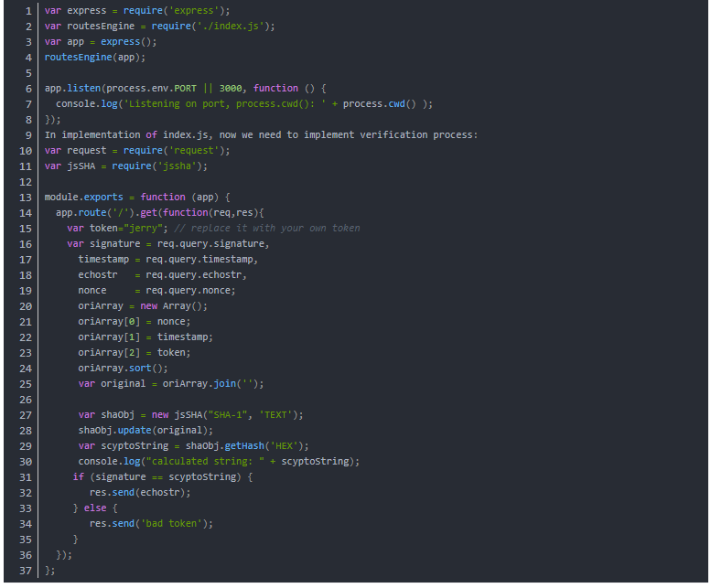Click 'express' string in the line 1 require call

click(194, 10)
